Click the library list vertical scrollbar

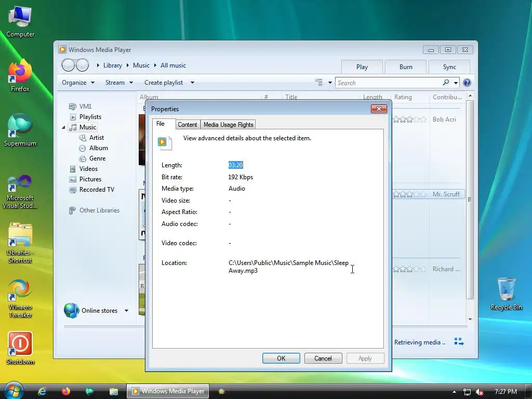pos(470,199)
